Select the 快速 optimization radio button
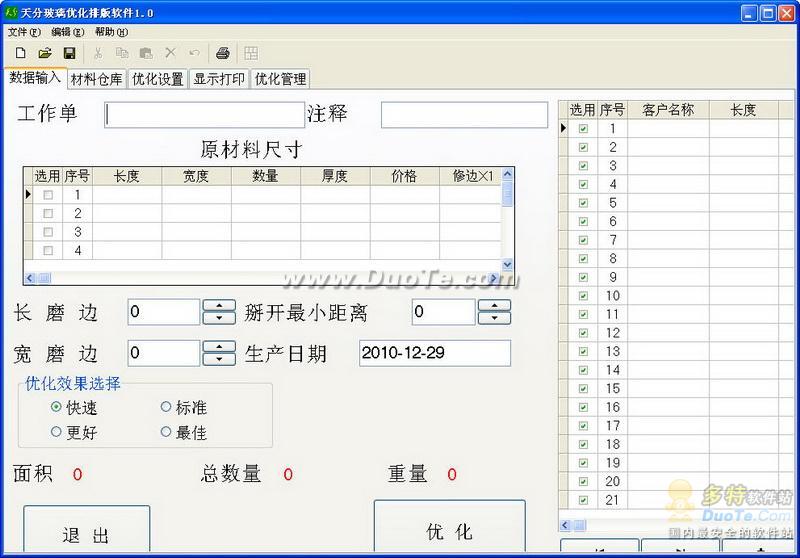The width and height of the screenshot is (800, 558). point(56,407)
